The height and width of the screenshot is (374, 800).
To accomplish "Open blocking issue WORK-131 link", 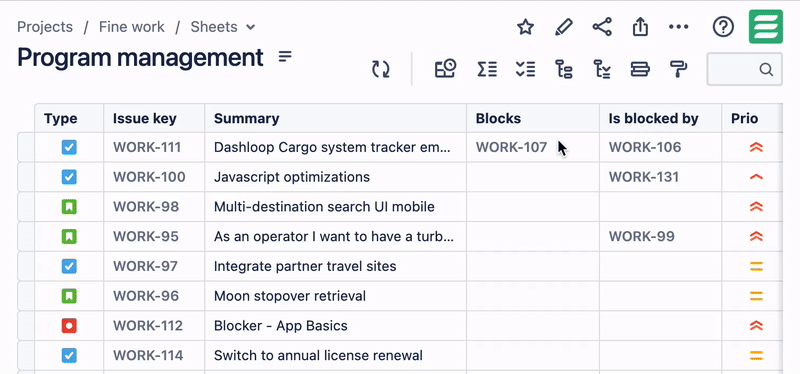I will coord(644,177).
